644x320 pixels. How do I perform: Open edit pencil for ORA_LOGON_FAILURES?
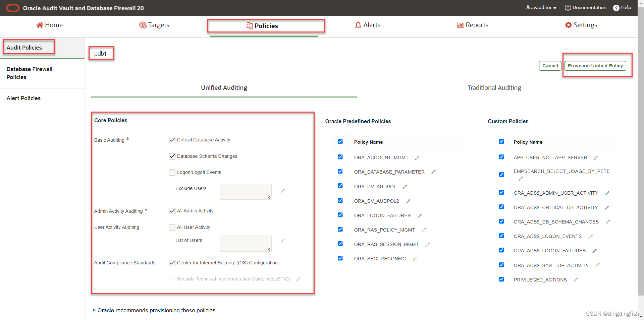420,216
